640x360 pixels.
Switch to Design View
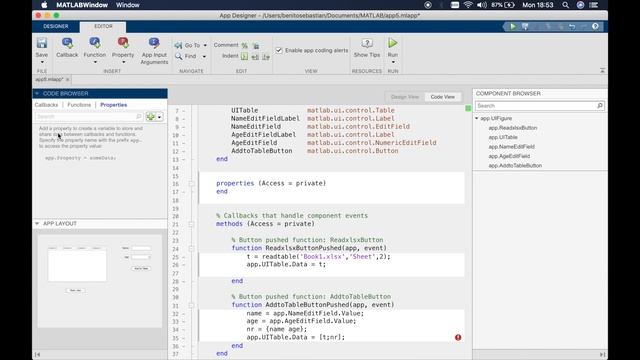pyautogui.click(x=404, y=97)
